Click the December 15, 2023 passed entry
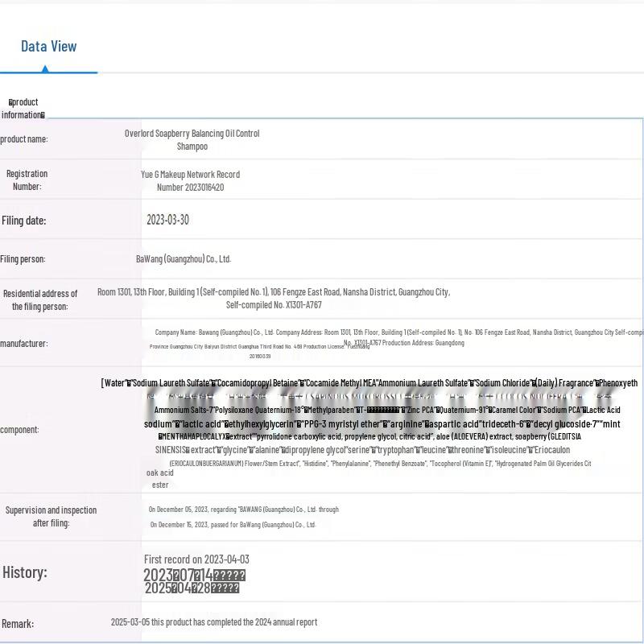644x644 pixels. click(233, 525)
